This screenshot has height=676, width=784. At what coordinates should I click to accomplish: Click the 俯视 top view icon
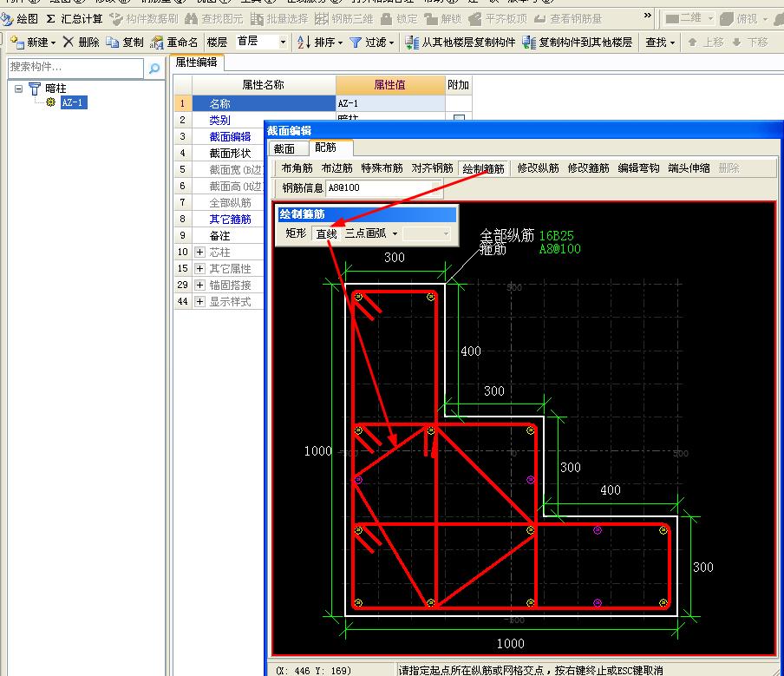727,19
